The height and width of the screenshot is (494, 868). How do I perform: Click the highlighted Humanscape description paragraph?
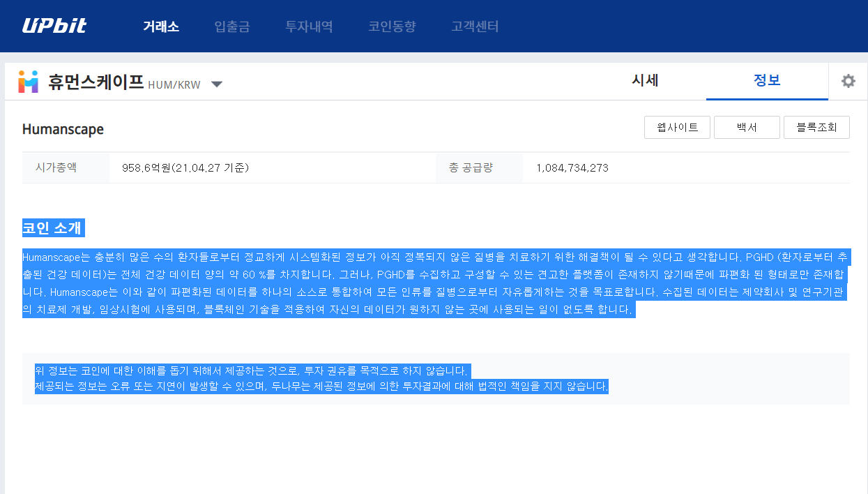click(x=436, y=283)
